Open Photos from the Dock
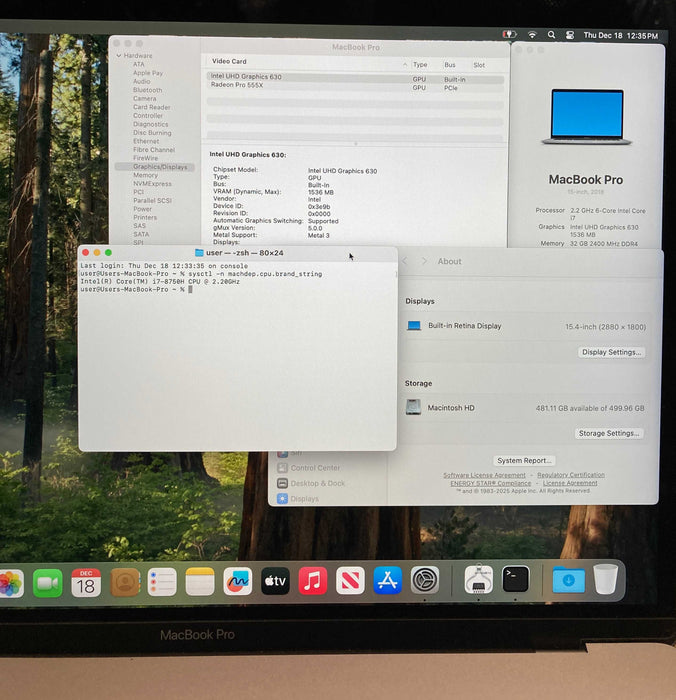This screenshot has width=676, height=700. pos(10,583)
